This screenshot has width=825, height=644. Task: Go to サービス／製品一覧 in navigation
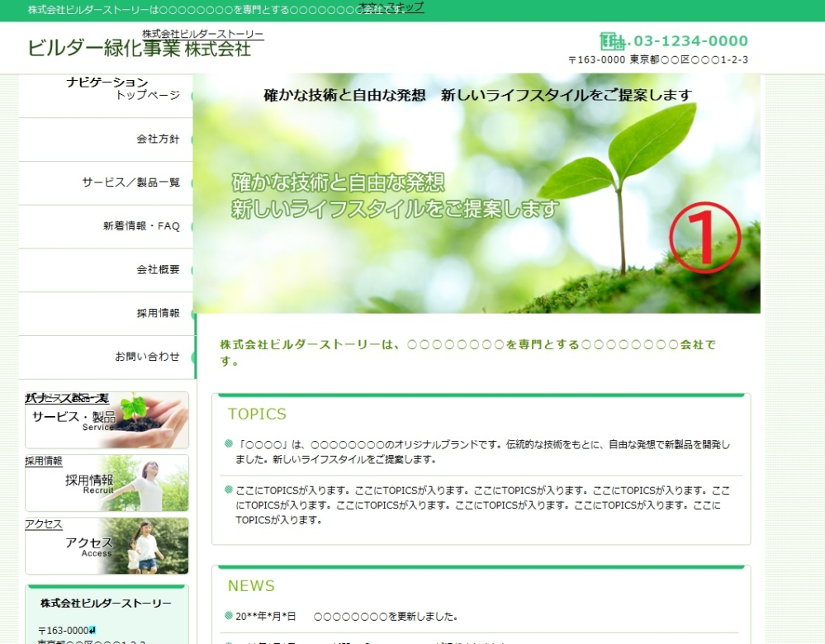pyautogui.click(x=131, y=182)
